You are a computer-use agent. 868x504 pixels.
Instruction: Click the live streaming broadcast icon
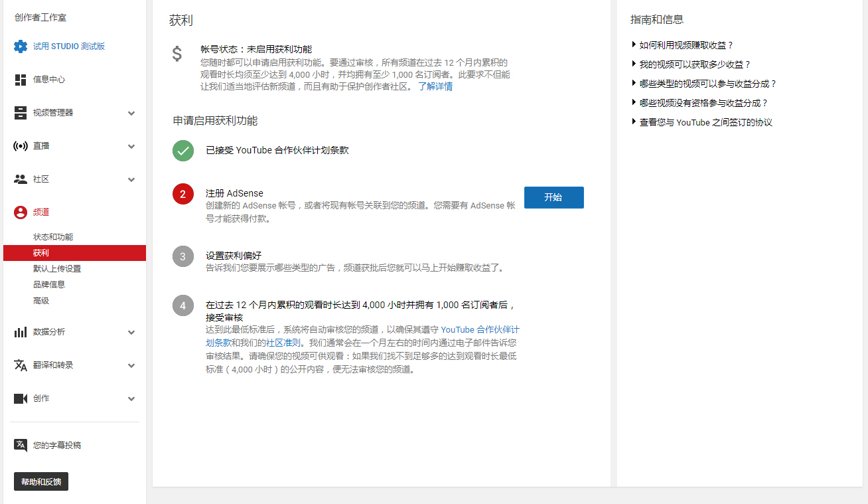[x=21, y=146]
